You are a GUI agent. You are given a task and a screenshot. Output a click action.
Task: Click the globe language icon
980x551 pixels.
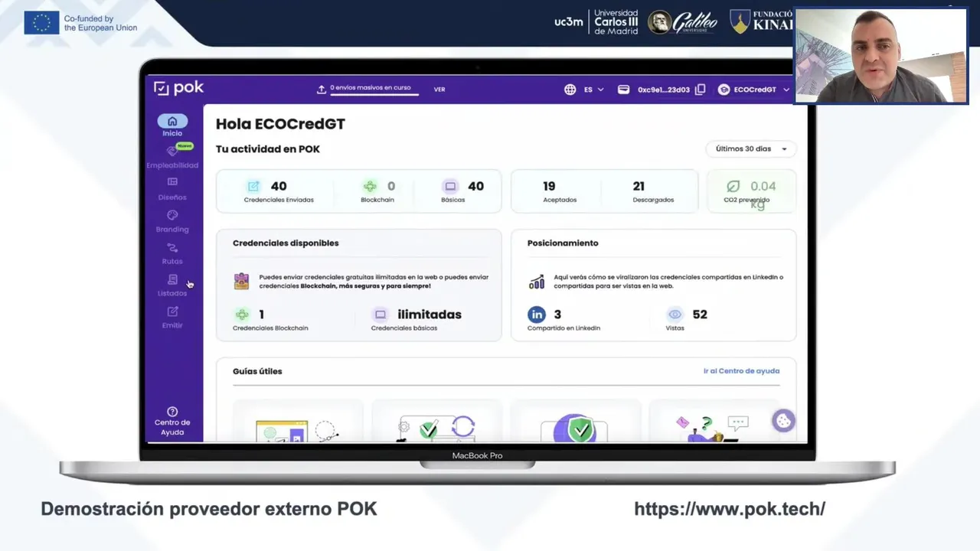[x=570, y=90]
